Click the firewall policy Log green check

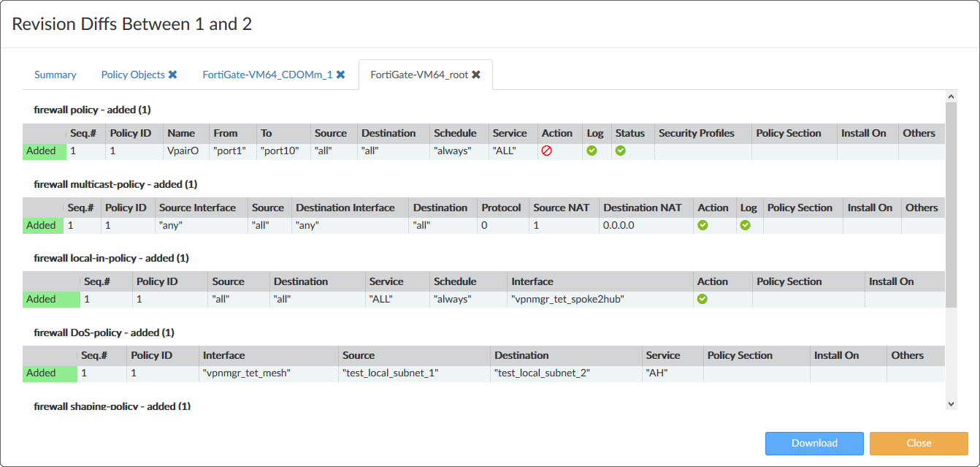[x=592, y=151]
